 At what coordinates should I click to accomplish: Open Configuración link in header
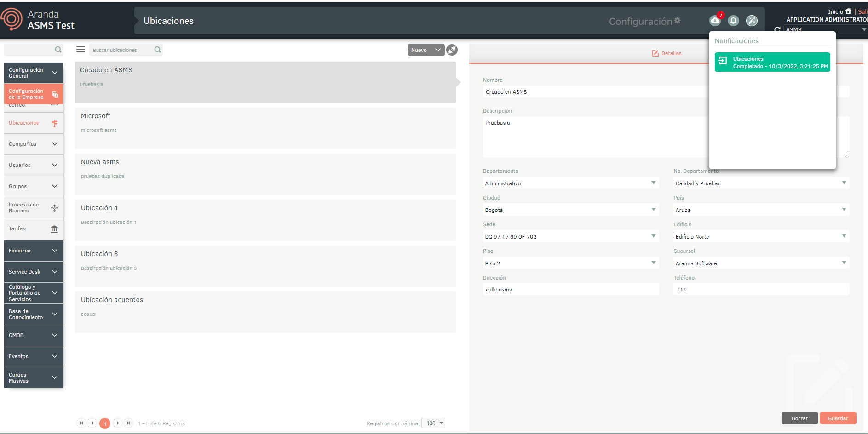644,21
